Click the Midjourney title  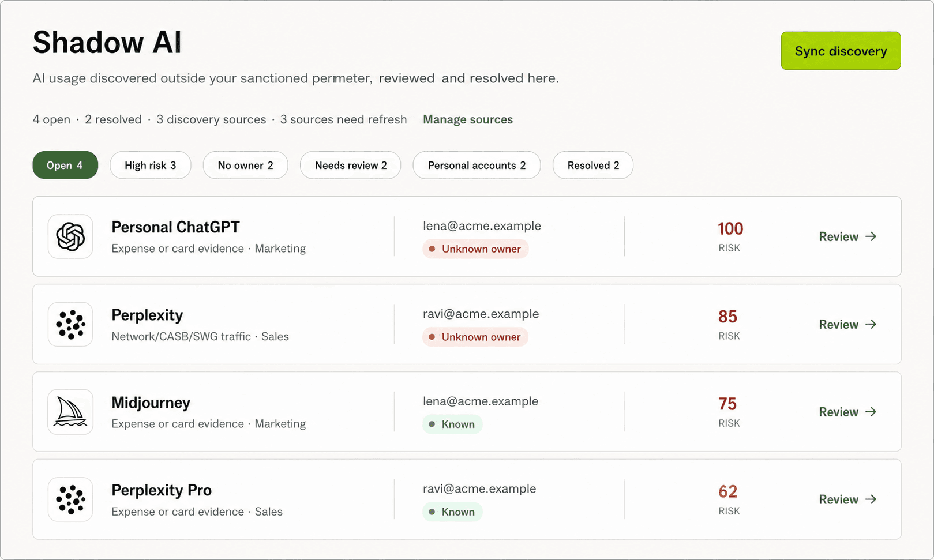point(151,403)
